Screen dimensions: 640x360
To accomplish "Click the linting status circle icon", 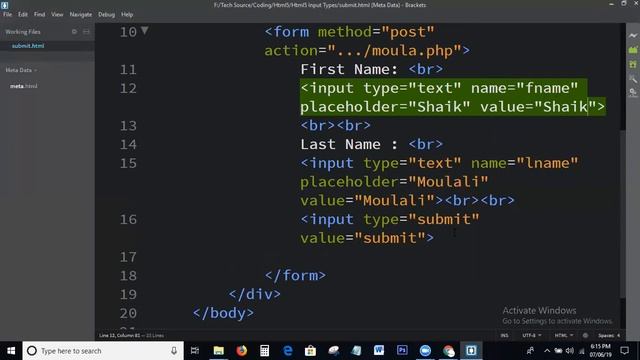I will (x=585, y=336).
